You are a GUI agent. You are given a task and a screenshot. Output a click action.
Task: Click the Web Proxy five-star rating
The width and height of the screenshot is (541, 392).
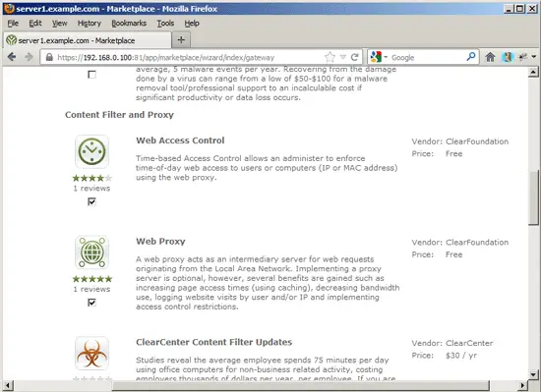[92, 279]
